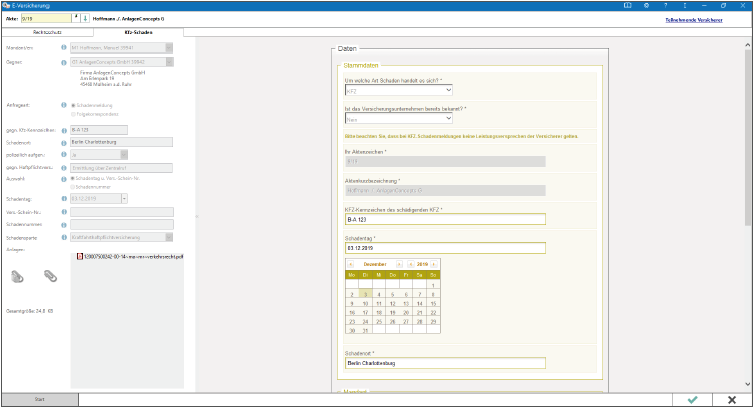
Task: Open settings gear icon in title bar
Action: [646, 5]
